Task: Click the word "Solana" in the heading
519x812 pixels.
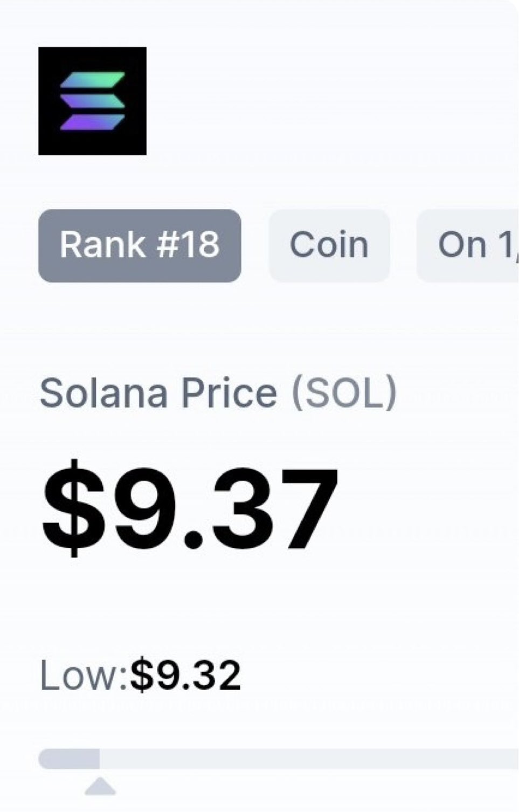Action: pyautogui.click(x=104, y=393)
